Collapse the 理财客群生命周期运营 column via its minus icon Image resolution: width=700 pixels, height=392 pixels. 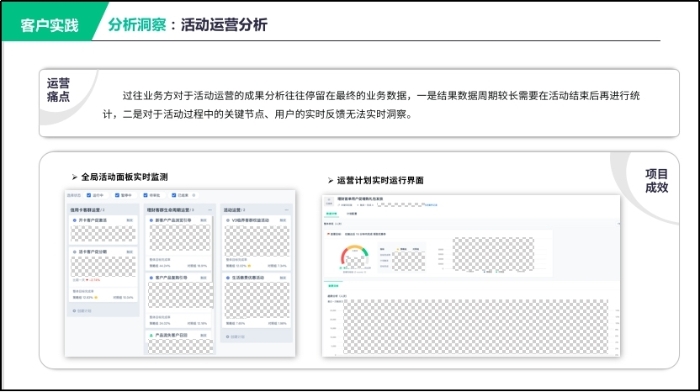coord(210,209)
